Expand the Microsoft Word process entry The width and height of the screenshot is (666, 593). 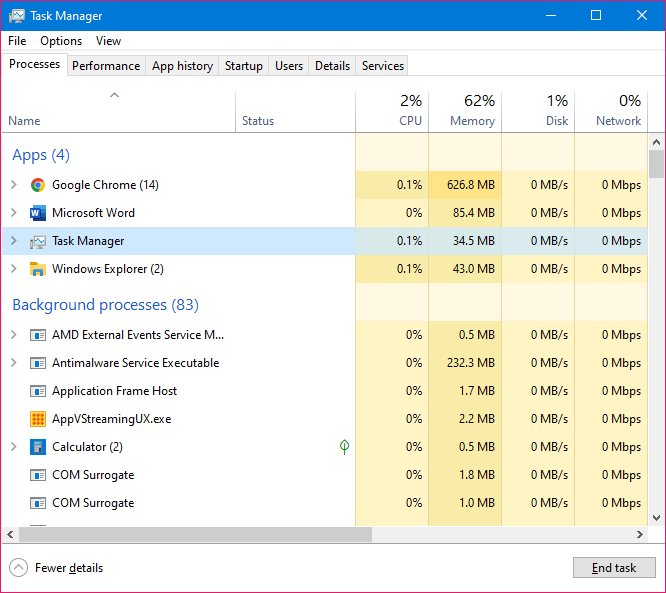click(x=14, y=213)
